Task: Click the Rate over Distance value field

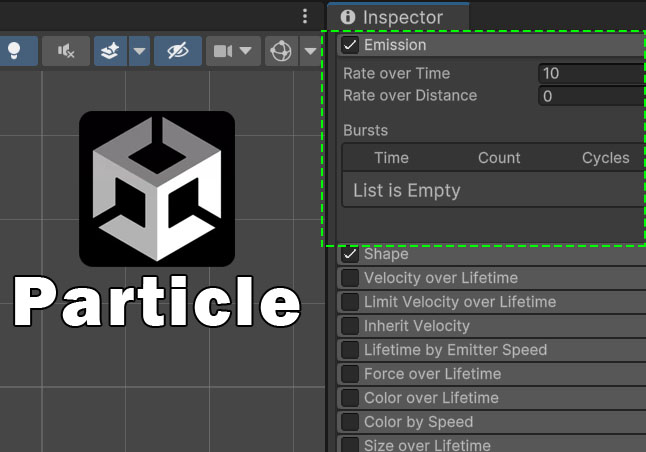Action: tap(590, 96)
